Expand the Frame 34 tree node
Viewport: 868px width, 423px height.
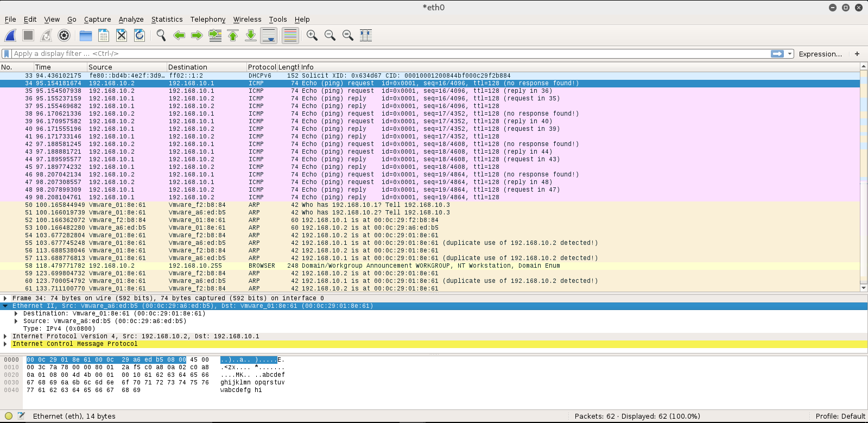pyautogui.click(x=5, y=298)
